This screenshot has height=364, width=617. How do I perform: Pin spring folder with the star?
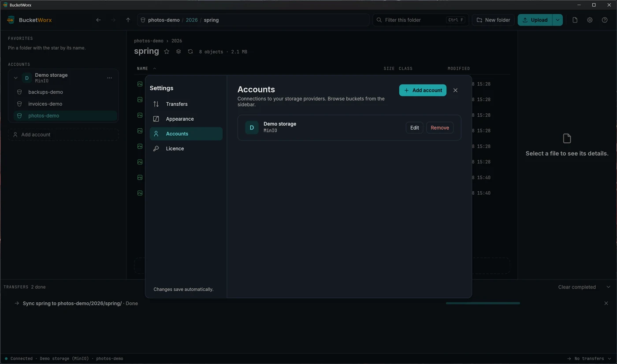click(x=167, y=52)
